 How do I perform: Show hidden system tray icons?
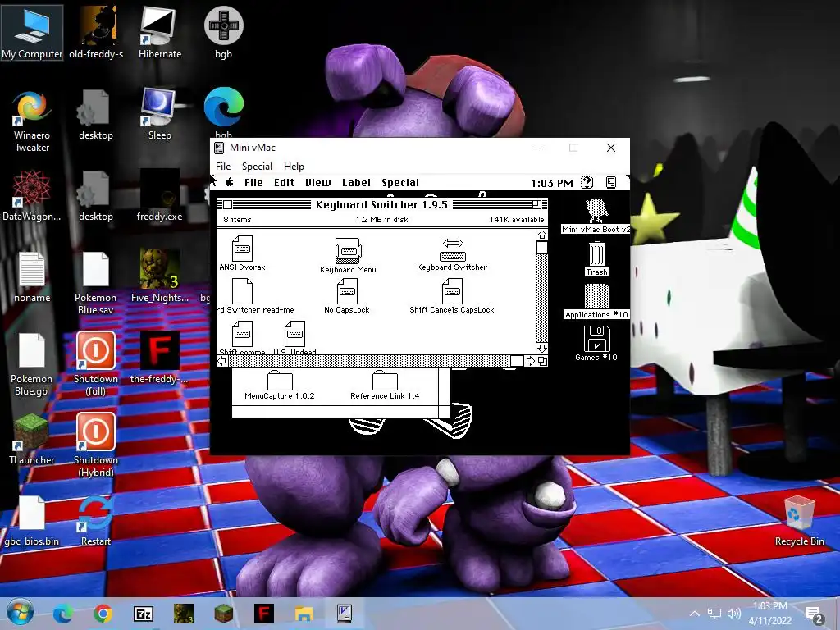[694, 614]
